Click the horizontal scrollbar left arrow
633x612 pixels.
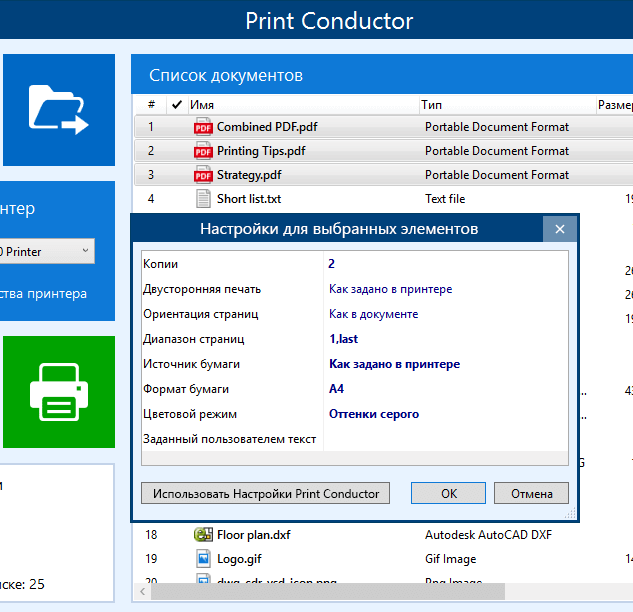point(143,591)
